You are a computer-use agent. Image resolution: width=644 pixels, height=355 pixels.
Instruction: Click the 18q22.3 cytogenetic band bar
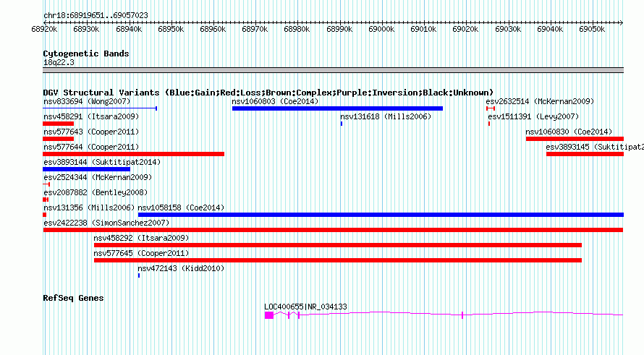point(333,70)
